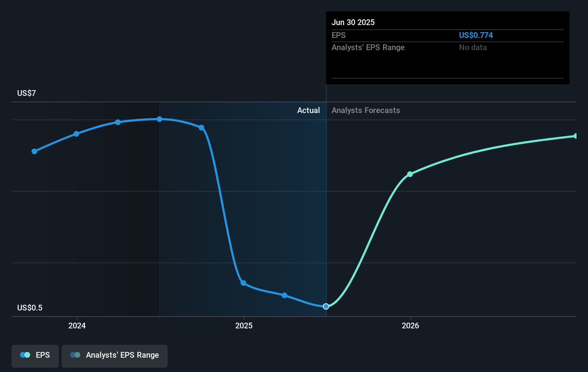Switch to the Actual section of the chart

pyautogui.click(x=308, y=110)
